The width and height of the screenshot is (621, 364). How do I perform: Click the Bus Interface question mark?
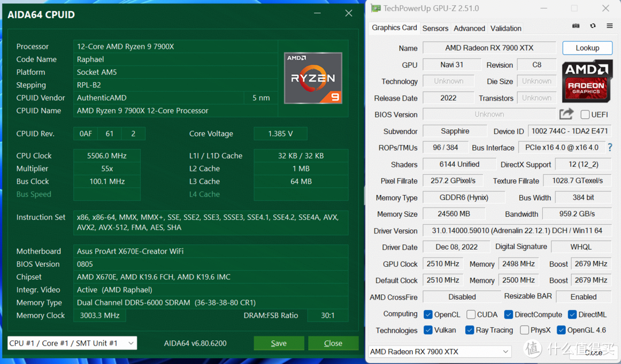coord(610,147)
